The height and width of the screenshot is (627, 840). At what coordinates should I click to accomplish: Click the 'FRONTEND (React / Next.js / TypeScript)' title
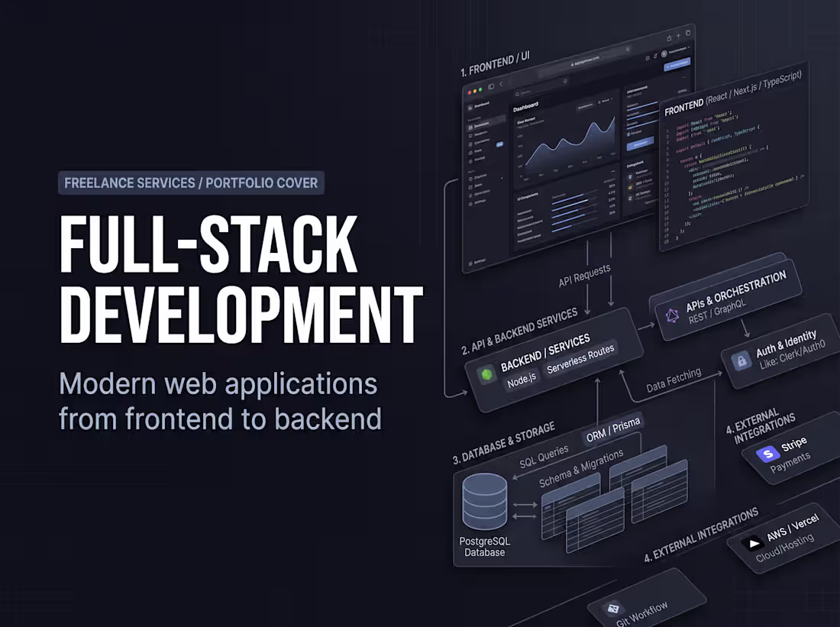pos(733,93)
